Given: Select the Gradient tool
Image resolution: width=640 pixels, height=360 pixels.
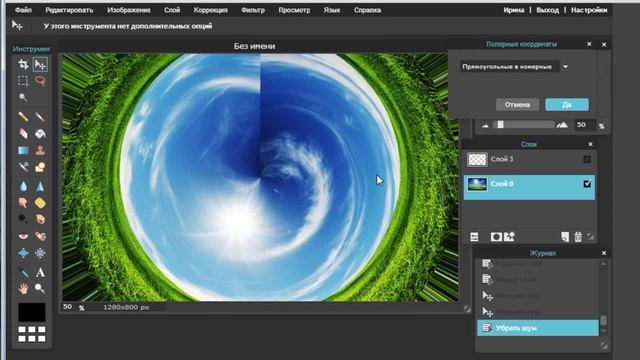Looking at the screenshot, I should pyautogui.click(x=23, y=150).
